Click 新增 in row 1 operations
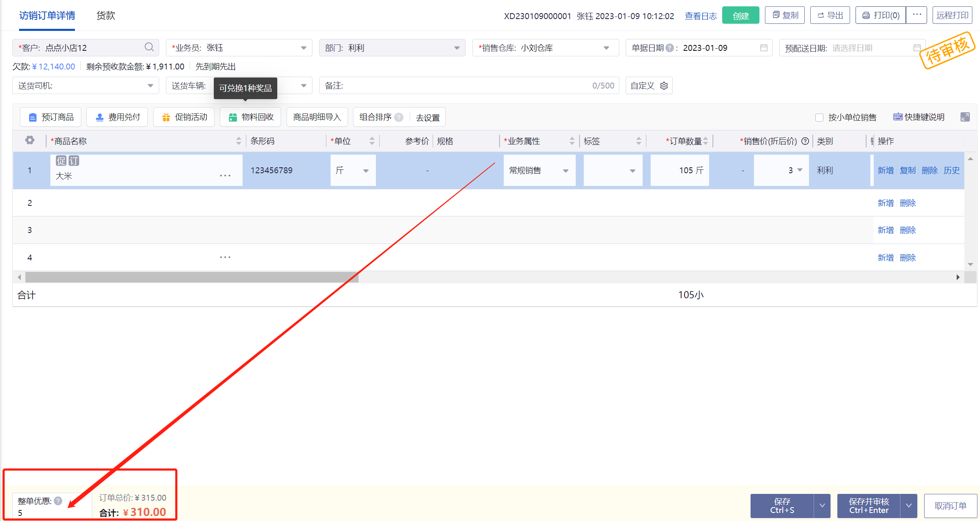Viewport: 980px width, 521px height. coord(886,170)
